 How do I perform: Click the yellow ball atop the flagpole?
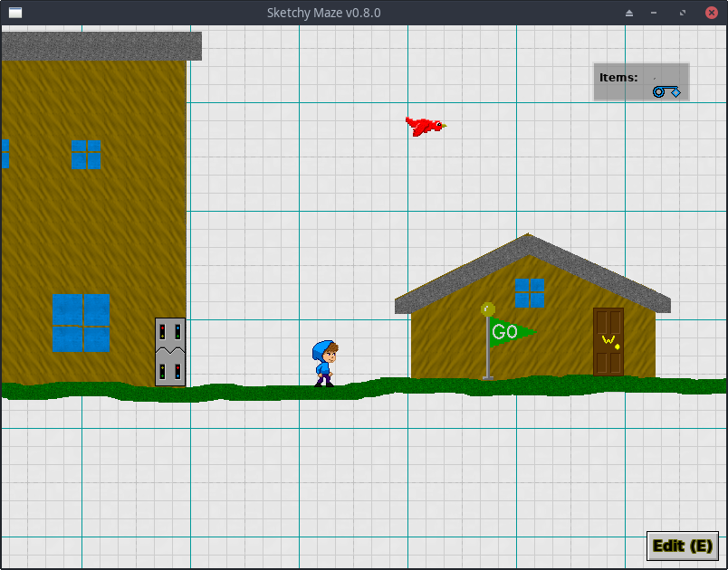click(488, 309)
